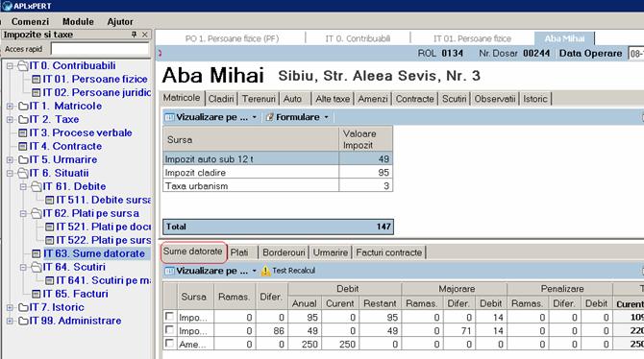The image size is (644, 359).
Task: Click the Acces rapid input field
Action: [100, 49]
